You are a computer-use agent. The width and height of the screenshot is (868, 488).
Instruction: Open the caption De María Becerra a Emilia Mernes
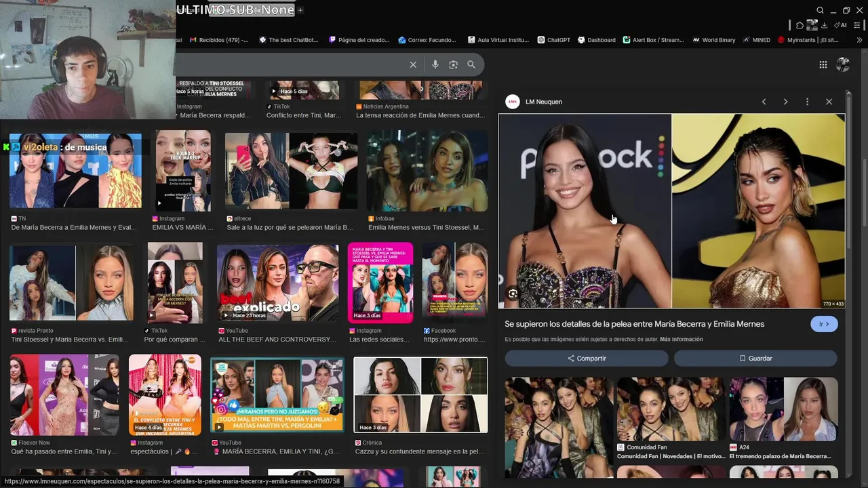point(74,227)
